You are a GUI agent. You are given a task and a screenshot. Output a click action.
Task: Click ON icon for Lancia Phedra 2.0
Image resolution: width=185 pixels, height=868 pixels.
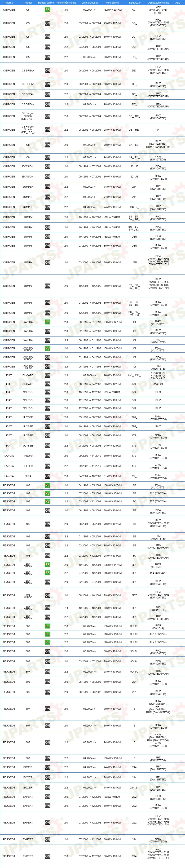click(48, 456)
